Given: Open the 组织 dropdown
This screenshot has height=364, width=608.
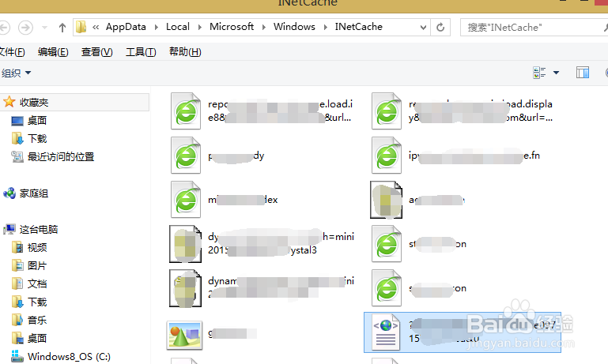Looking at the screenshot, I should point(16,73).
